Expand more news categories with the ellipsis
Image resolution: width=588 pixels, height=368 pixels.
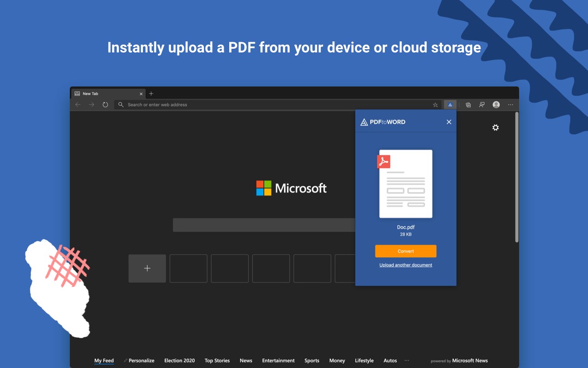[407, 361]
